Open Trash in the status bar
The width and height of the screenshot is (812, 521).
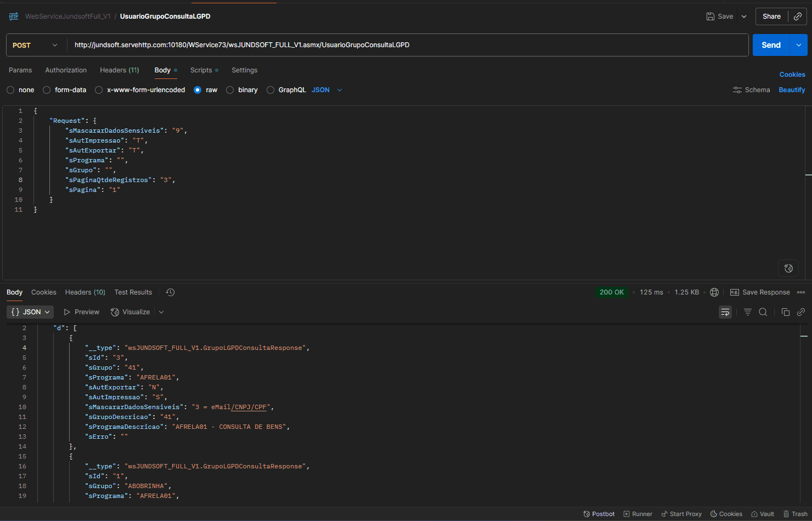coord(795,514)
